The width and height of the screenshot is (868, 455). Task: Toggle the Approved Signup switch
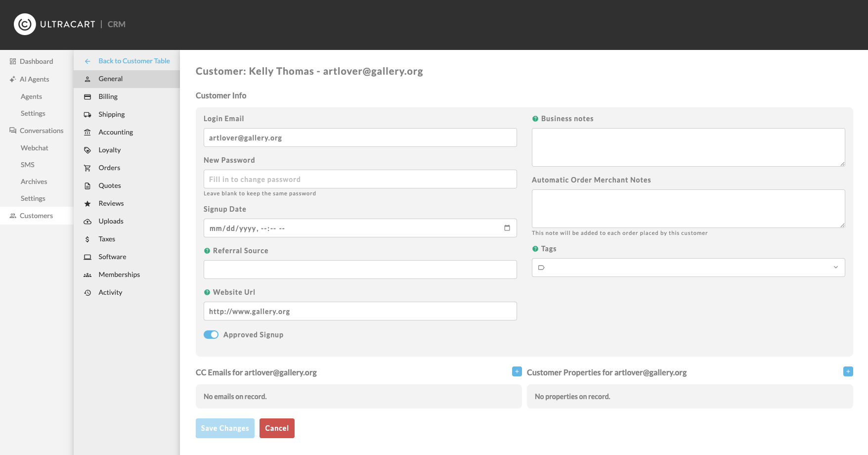(211, 335)
